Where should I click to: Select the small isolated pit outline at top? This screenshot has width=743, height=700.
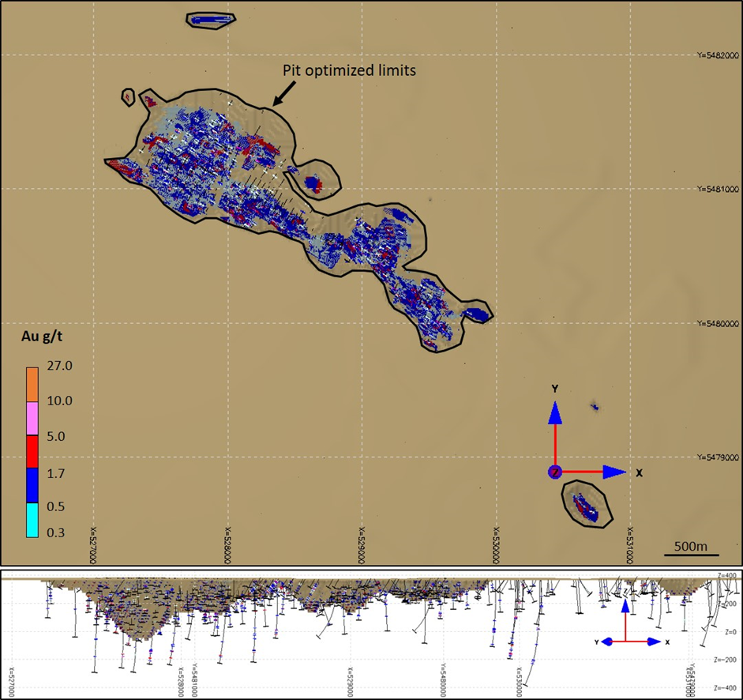coord(212,19)
